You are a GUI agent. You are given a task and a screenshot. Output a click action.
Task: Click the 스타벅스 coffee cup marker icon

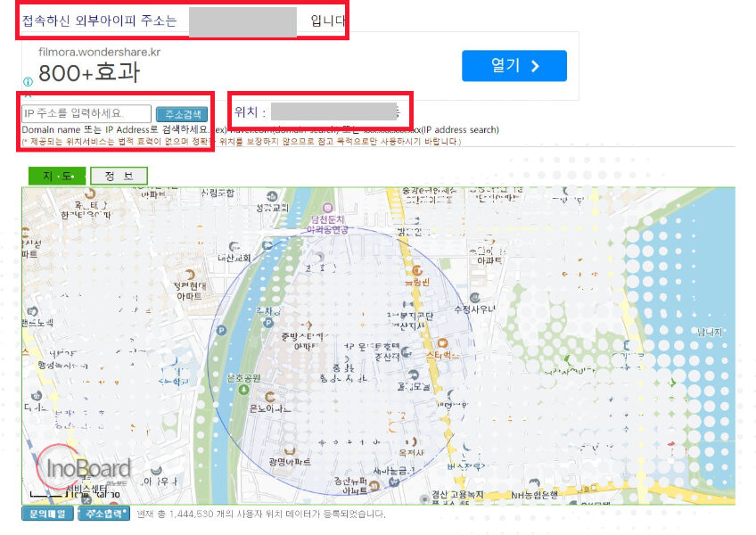pyautogui.click(x=442, y=343)
